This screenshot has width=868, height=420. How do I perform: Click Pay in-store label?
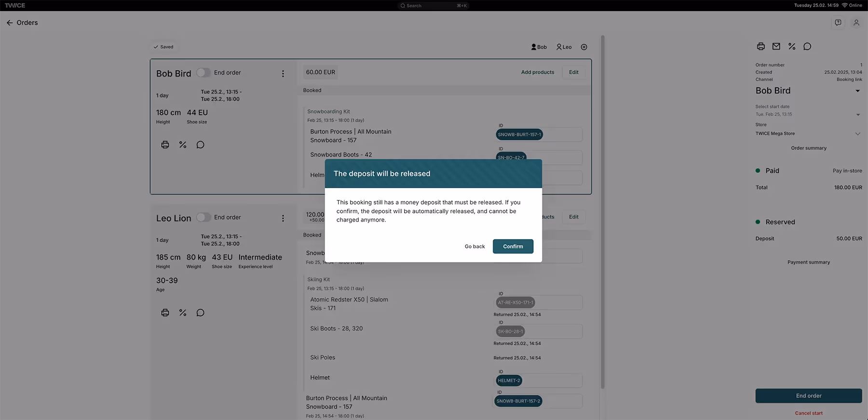[847, 171]
